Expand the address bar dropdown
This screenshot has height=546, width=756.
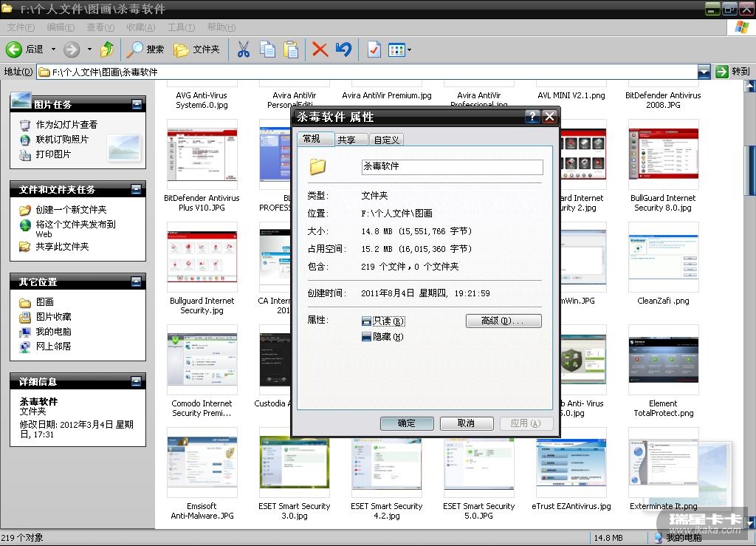tap(704, 72)
